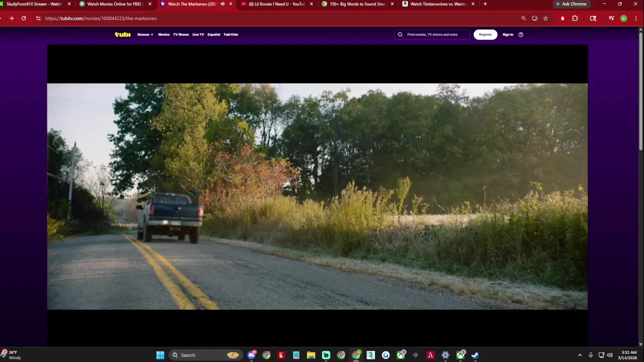Open File Explorer from the taskbar

tap(311, 355)
